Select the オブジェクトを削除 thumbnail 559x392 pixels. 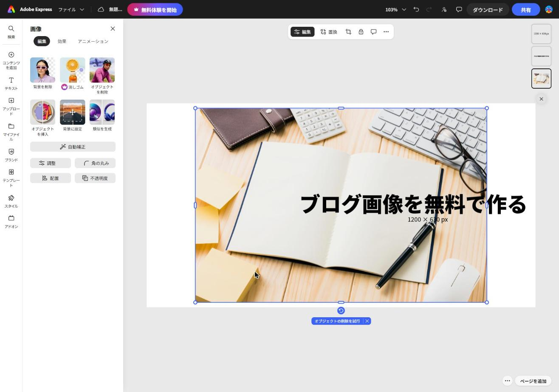tap(102, 70)
